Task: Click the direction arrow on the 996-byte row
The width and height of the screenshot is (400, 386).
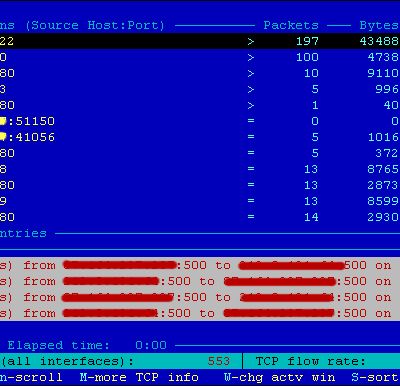Action: pos(251,89)
